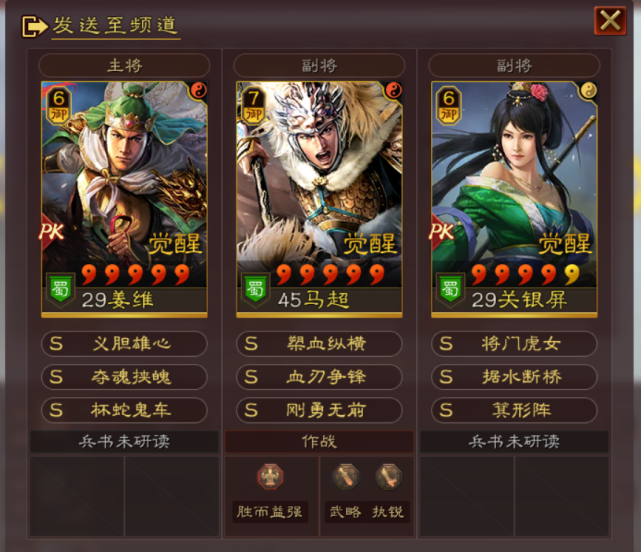This screenshot has width=641, height=552.
Task: Open the 马超 general card
Action: click(319, 199)
